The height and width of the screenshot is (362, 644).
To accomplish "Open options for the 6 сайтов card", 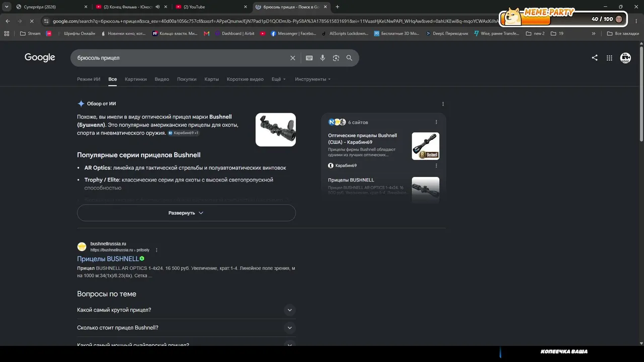I will pos(436,122).
